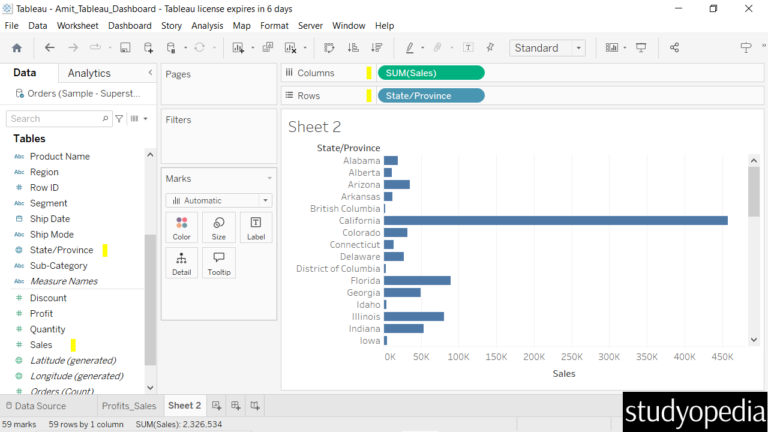768x432 pixels.
Task: Save the workbook with the save icon
Action: 125,48
